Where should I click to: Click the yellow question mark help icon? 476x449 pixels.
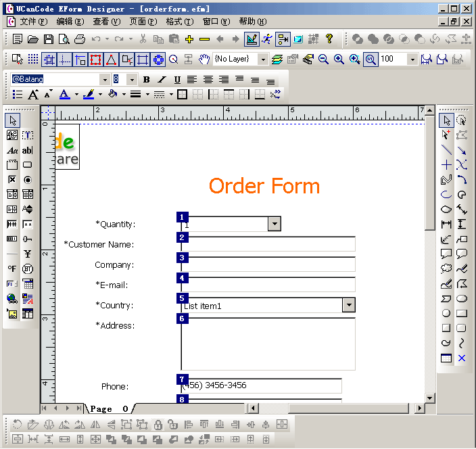coord(329,39)
